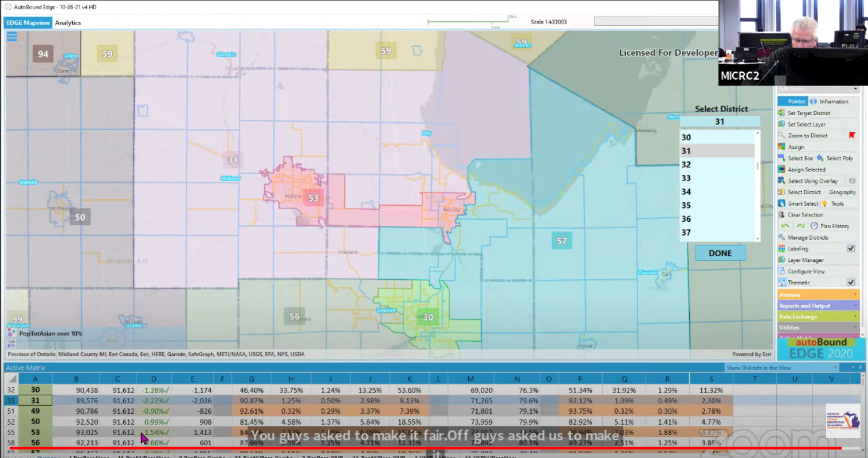
Task: Activate the Smart Select tool
Action: 798,203
